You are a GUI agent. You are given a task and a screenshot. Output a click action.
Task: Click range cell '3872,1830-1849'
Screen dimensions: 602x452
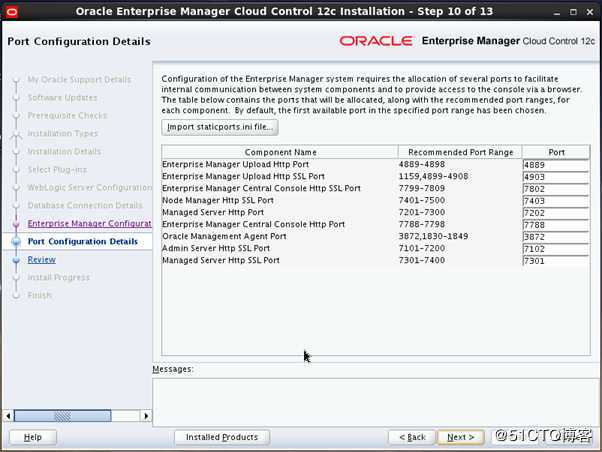pyautogui.click(x=433, y=236)
